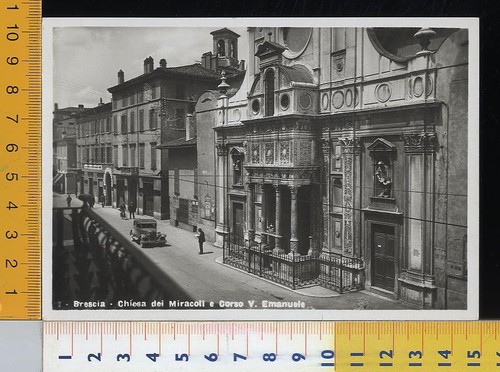Click the number 4 on the vertical yellow ruler

pos(12,206)
